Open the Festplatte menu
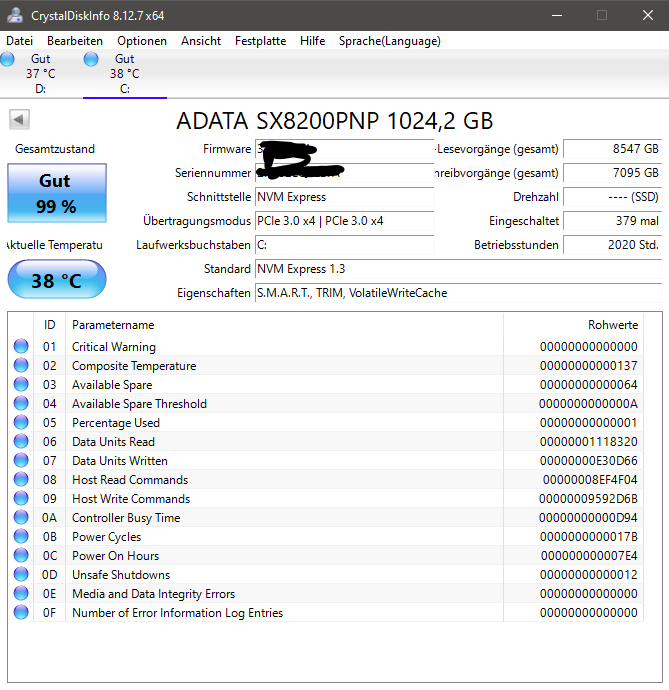Image resolution: width=669 pixels, height=690 pixels. (260, 41)
